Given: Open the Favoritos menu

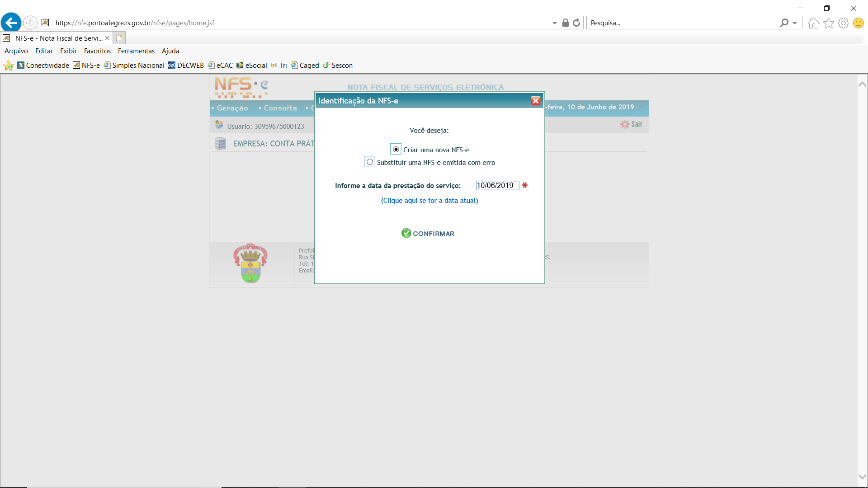Looking at the screenshot, I should (x=97, y=51).
